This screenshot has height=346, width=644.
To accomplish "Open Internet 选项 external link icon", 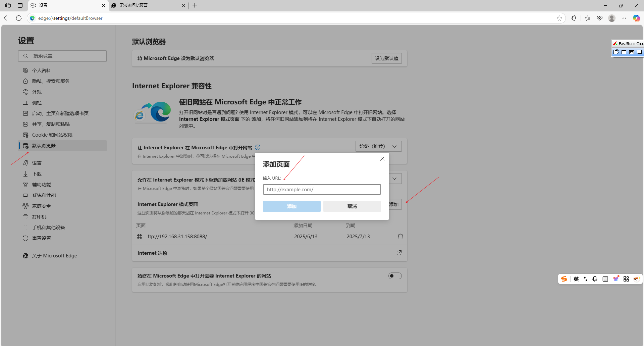I will tap(399, 253).
